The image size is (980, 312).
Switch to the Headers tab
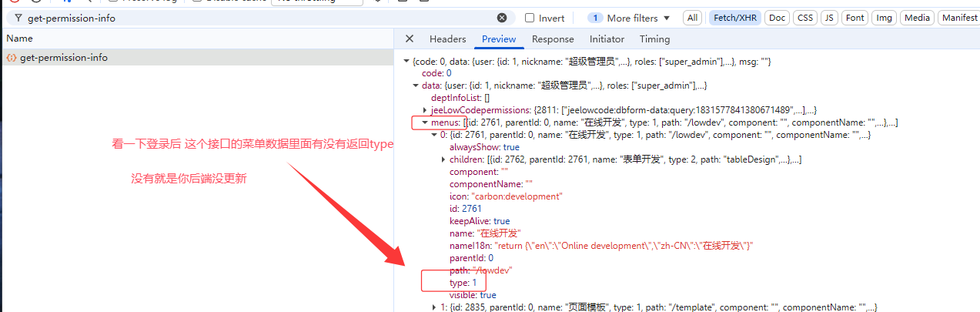coord(447,39)
